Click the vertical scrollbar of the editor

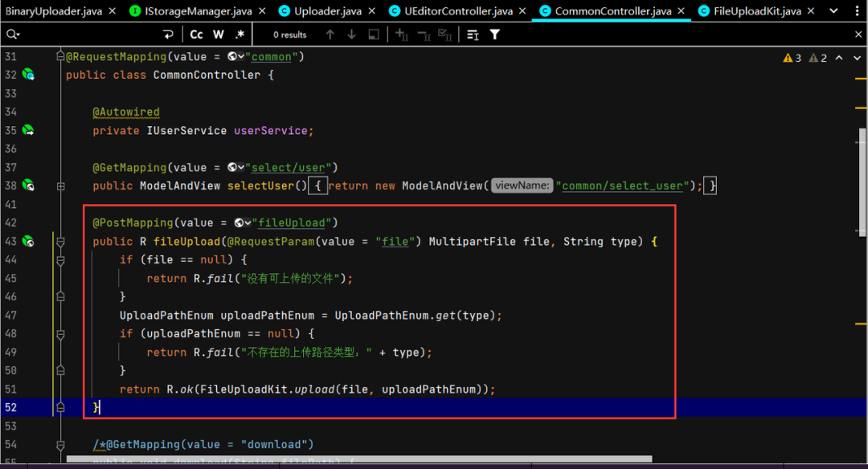tap(862, 185)
